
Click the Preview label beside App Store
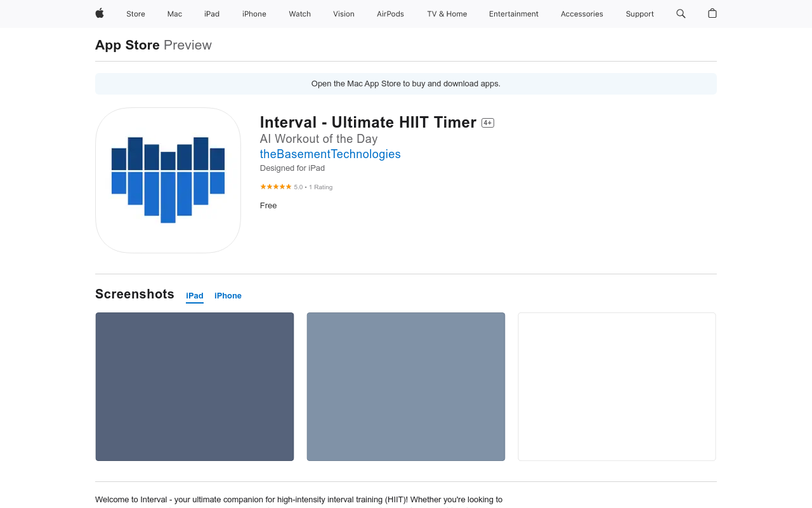(188, 45)
